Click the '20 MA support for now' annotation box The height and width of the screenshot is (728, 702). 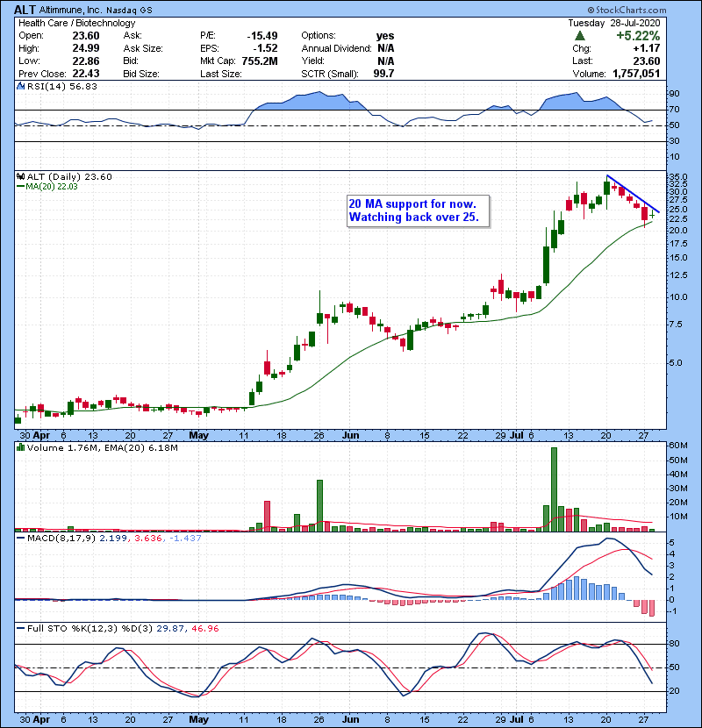(x=419, y=211)
